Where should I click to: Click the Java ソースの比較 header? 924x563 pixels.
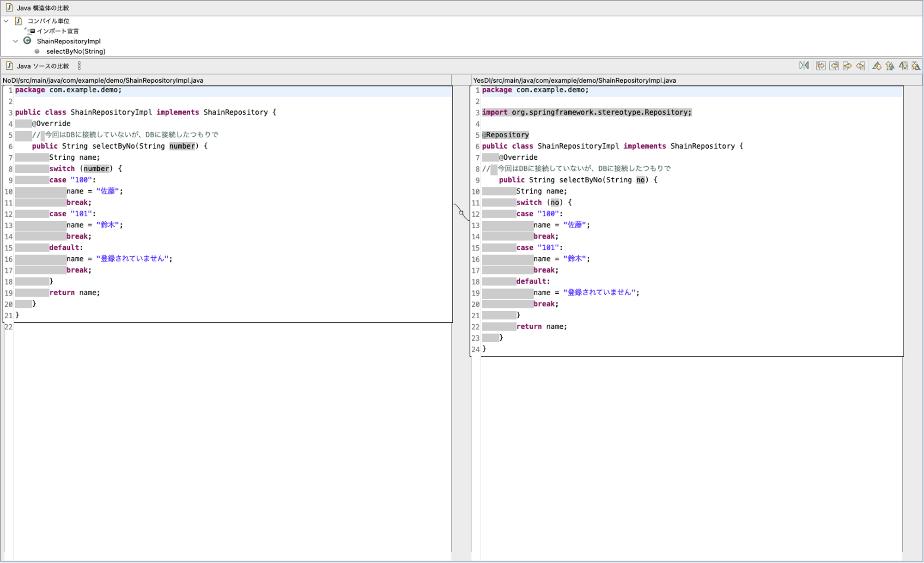coord(43,66)
